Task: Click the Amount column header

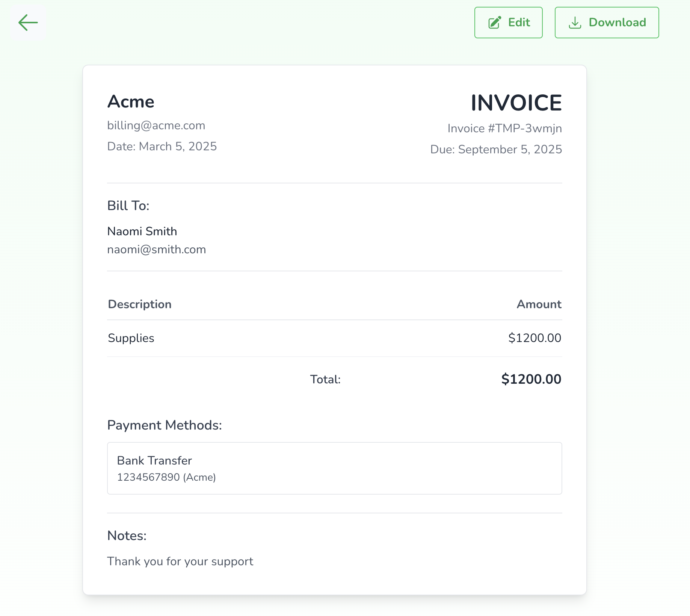Action: pyautogui.click(x=539, y=304)
